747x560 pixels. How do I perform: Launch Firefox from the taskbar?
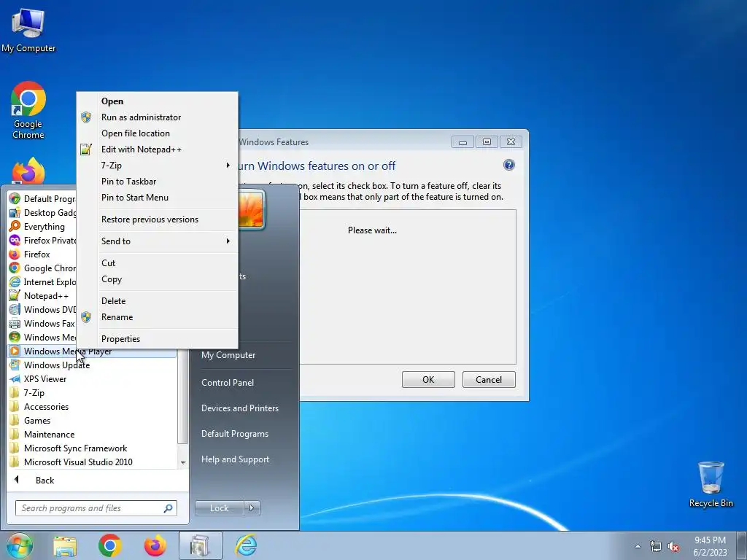point(155,545)
